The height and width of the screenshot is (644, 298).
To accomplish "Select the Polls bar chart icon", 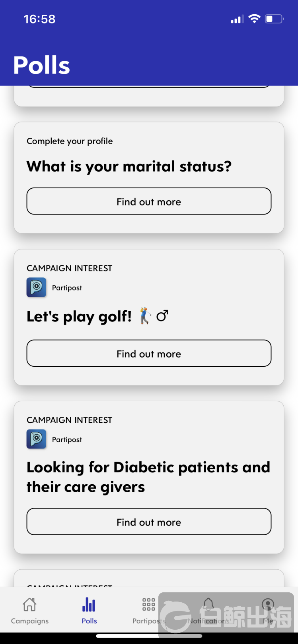I will click(x=89, y=605).
